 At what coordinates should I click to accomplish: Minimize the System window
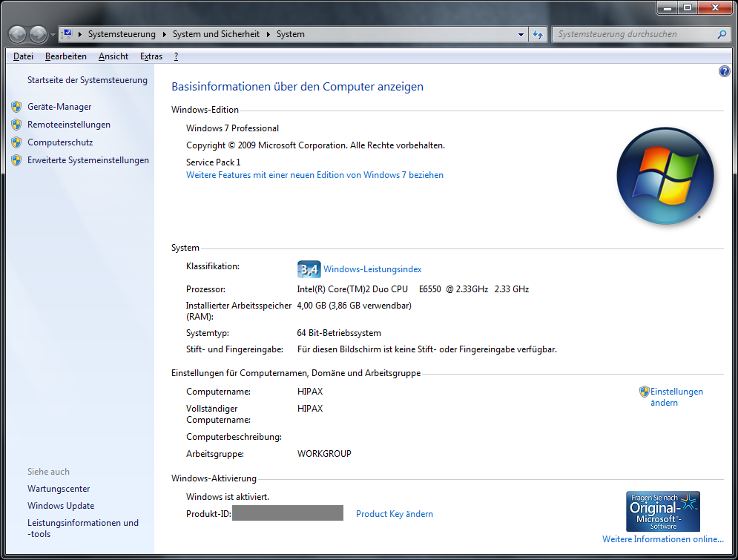667,8
